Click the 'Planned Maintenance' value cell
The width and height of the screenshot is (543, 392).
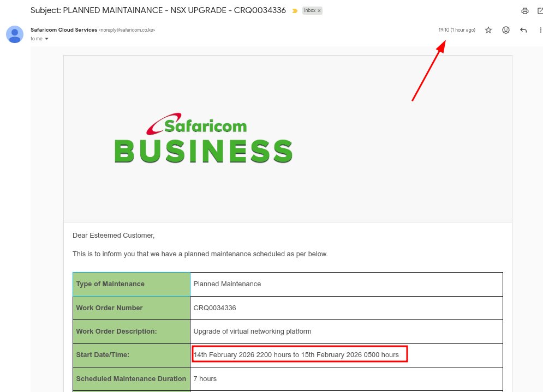347,284
